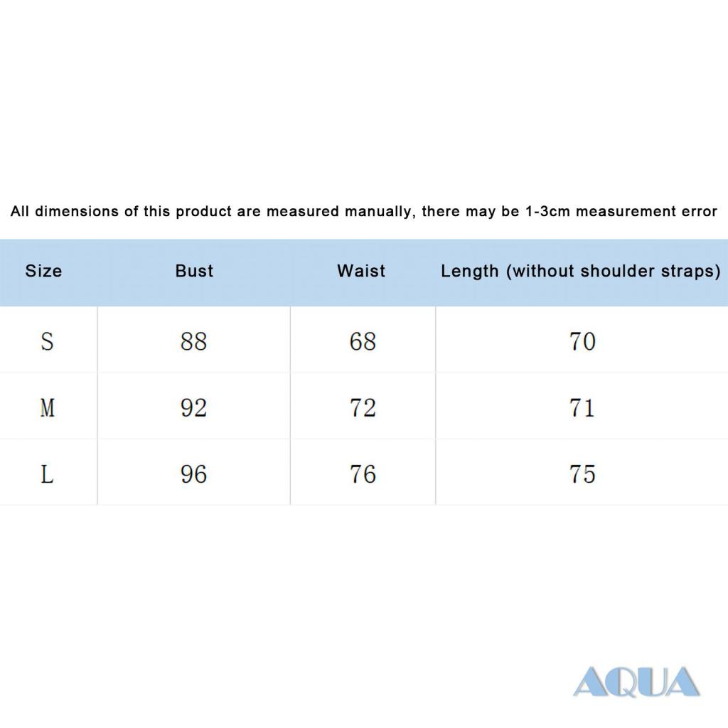Select the S size row label
Image resolution: width=728 pixels, height=728 pixels.
click(47, 341)
